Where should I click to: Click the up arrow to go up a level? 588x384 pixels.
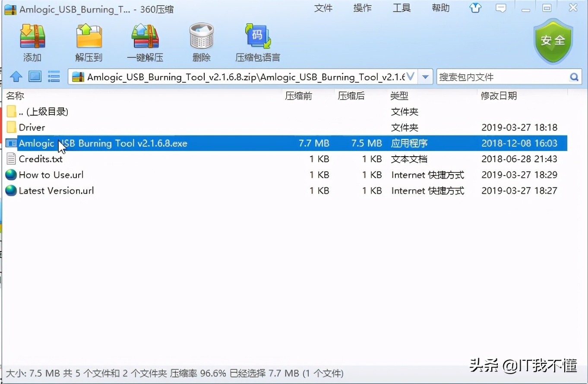point(16,76)
